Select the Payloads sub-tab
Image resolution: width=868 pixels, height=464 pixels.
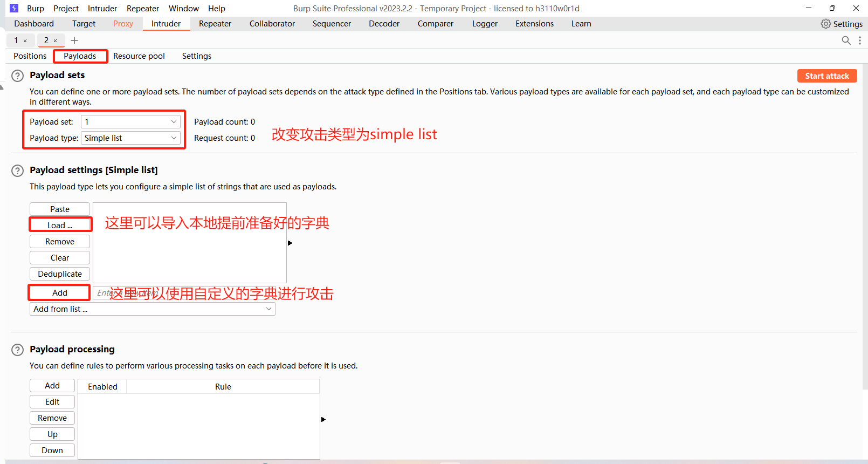click(x=80, y=56)
